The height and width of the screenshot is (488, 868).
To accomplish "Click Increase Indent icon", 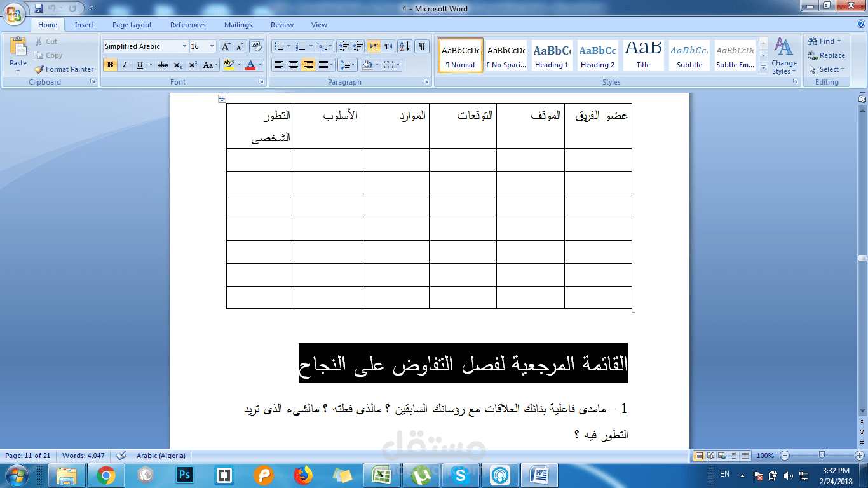I will pos(358,46).
